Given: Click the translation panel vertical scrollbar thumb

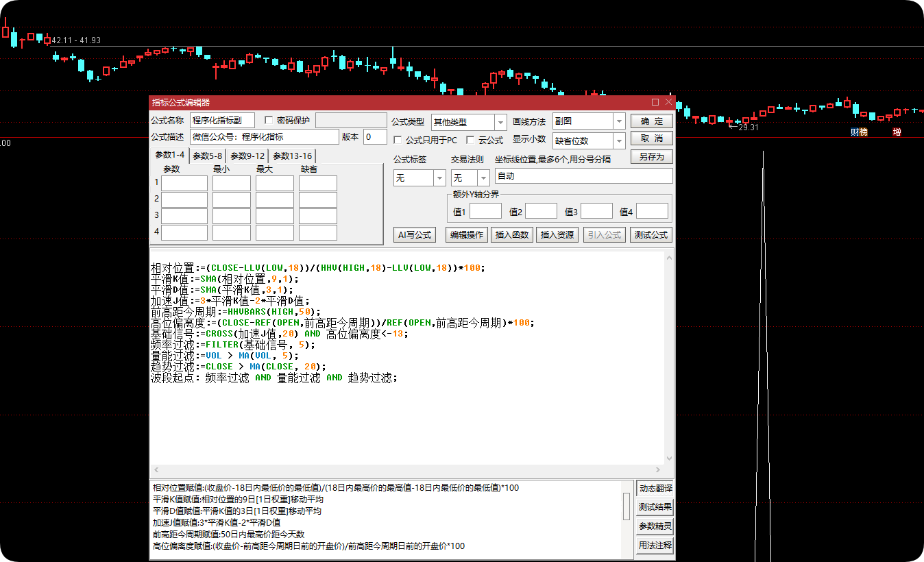Looking at the screenshot, I should click(x=626, y=506).
